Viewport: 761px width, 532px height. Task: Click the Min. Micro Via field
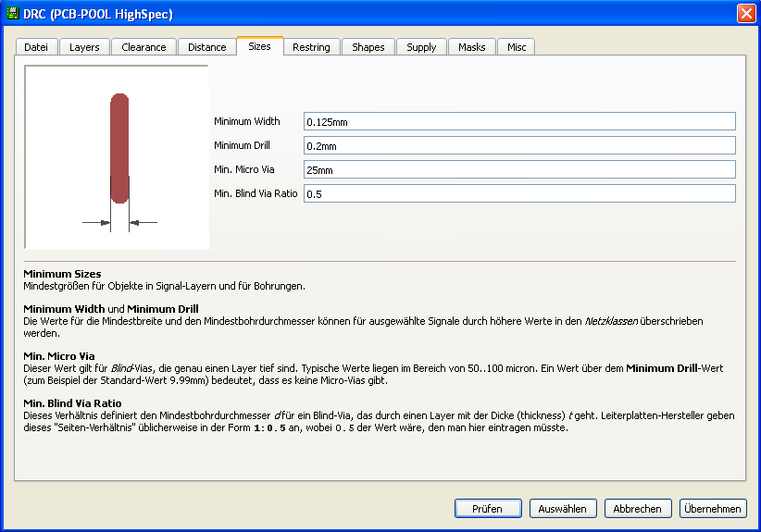pos(519,169)
